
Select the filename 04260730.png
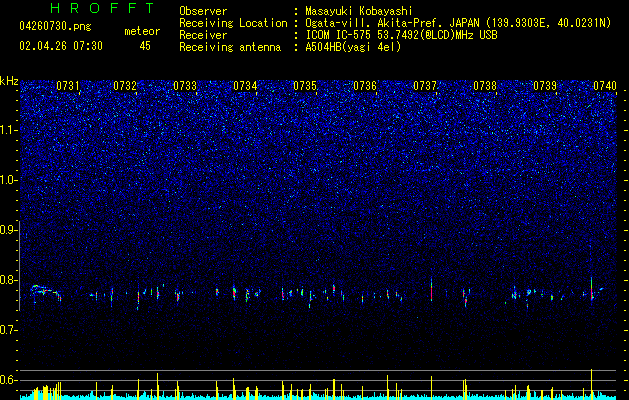coord(55,26)
